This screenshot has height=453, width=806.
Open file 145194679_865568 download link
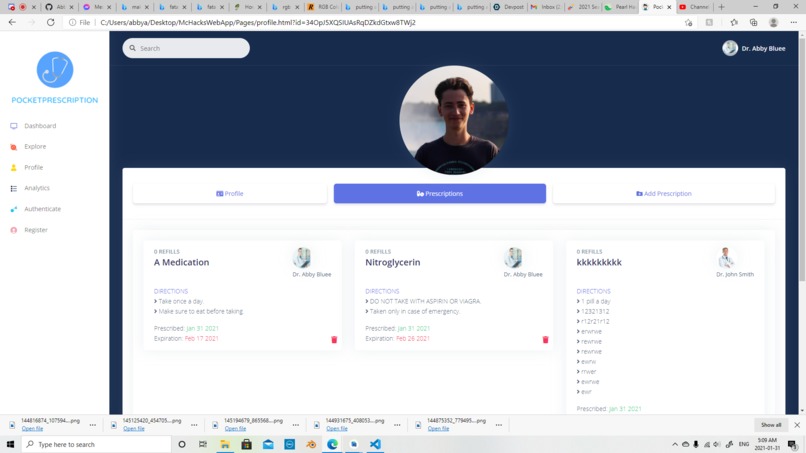[235, 428]
